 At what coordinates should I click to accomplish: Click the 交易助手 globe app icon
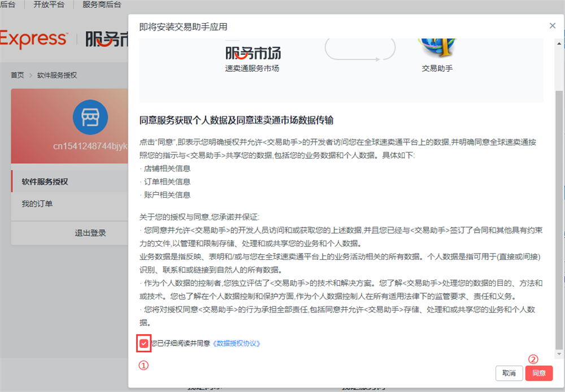(x=437, y=47)
